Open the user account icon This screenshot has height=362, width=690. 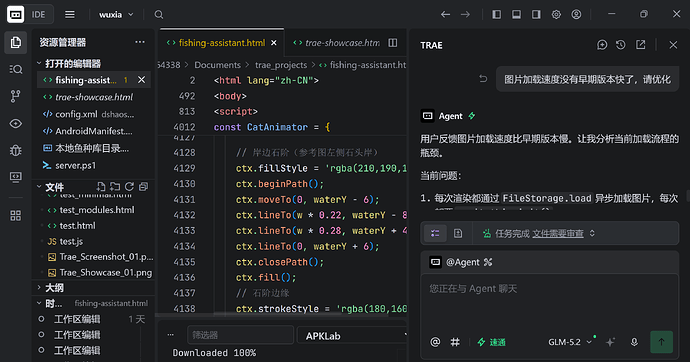(x=576, y=15)
